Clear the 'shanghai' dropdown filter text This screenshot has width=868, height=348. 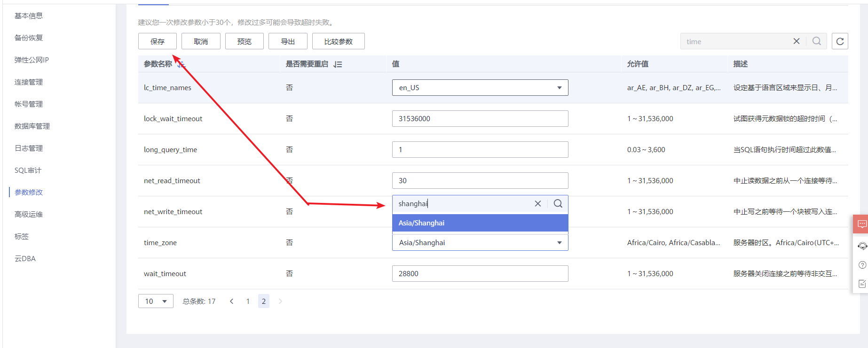click(x=537, y=204)
